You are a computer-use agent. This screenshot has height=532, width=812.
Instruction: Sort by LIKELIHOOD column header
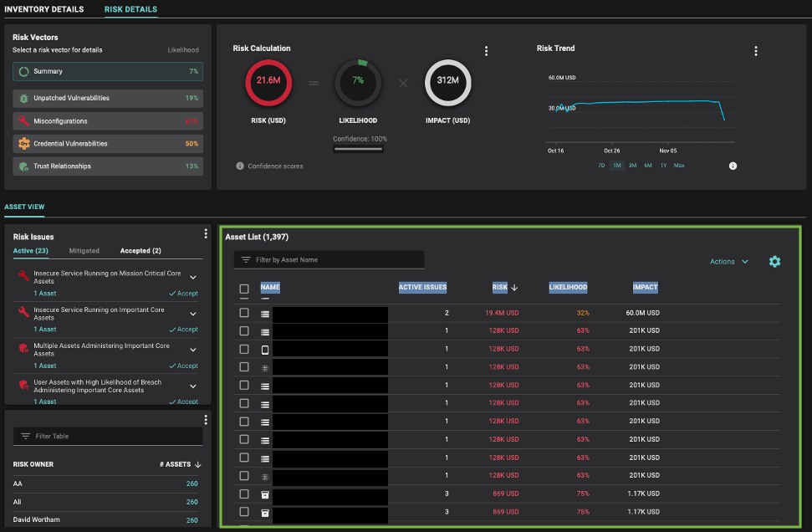(x=568, y=288)
